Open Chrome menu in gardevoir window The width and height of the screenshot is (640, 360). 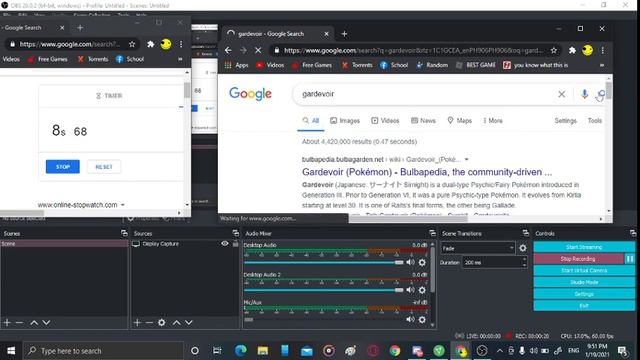[x=602, y=50]
